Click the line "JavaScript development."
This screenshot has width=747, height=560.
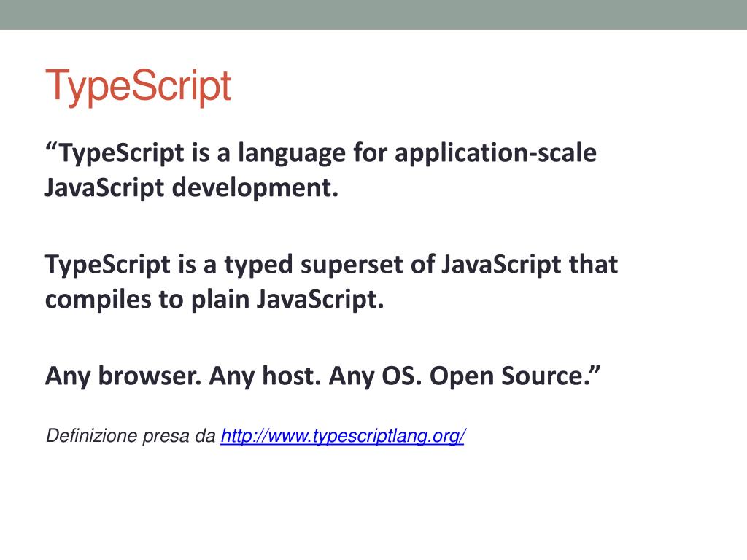click(x=192, y=187)
